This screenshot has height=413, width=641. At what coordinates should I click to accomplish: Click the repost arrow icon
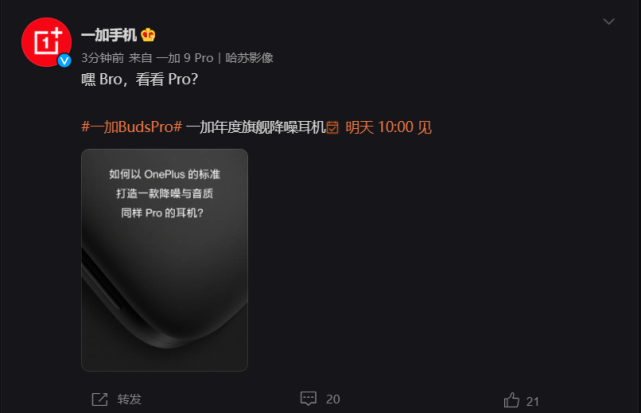[100, 399]
